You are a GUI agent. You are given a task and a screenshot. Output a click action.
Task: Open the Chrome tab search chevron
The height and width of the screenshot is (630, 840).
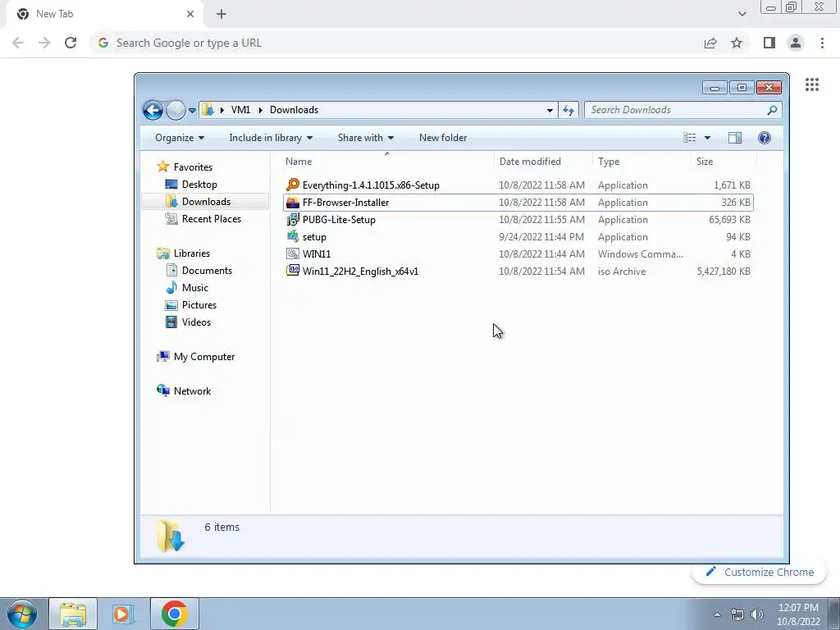742,14
